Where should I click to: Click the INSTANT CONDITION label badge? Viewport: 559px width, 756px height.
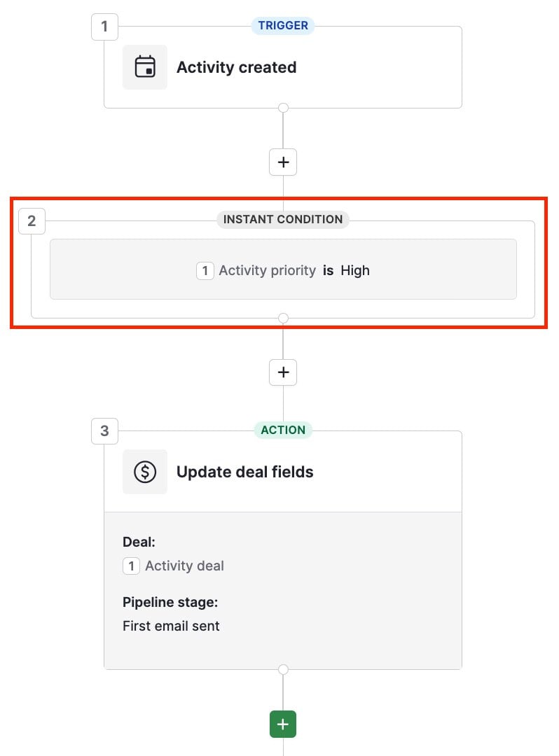pyautogui.click(x=282, y=219)
